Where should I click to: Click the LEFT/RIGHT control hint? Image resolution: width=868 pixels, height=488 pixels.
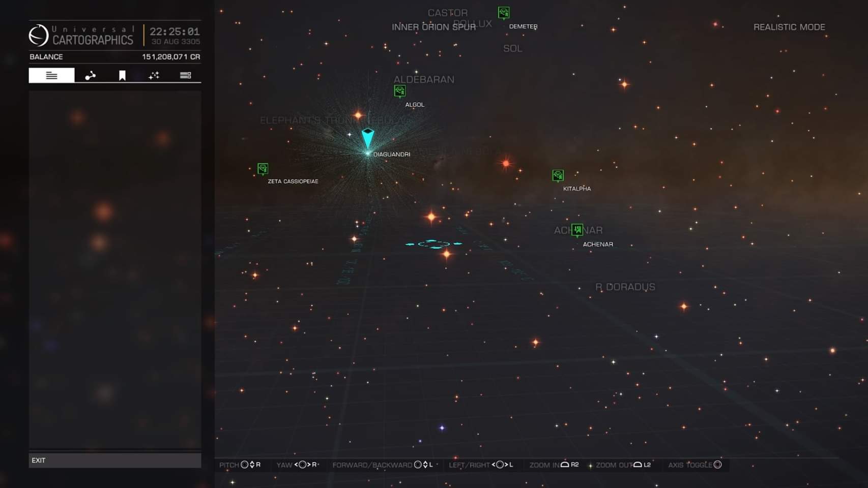click(481, 465)
